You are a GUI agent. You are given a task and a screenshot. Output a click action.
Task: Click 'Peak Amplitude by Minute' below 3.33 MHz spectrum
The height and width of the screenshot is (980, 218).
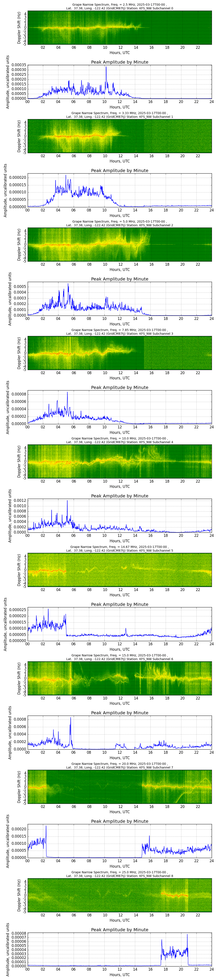[120, 171]
